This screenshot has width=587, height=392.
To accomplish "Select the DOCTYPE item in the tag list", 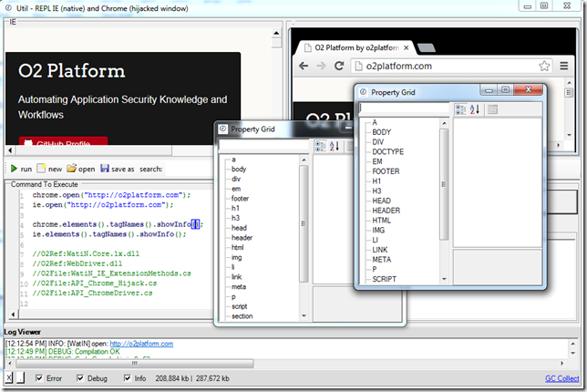I will click(x=387, y=151).
